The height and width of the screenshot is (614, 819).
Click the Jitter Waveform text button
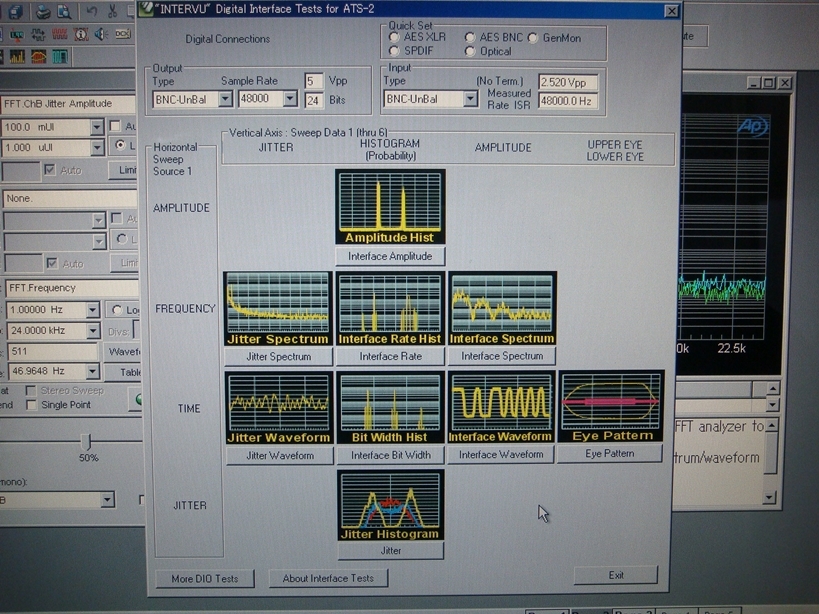[280, 455]
